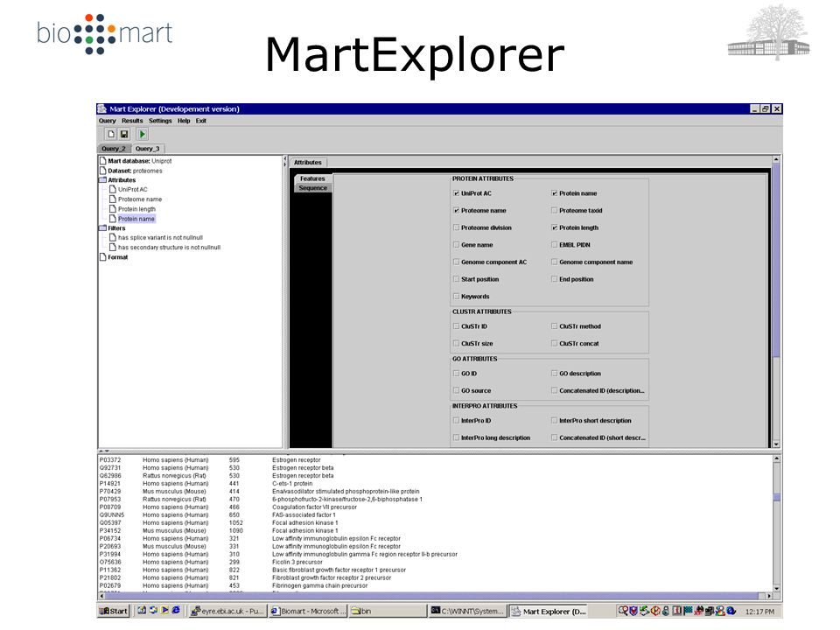Click the Windows Start button

pyautogui.click(x=114, y=611)
